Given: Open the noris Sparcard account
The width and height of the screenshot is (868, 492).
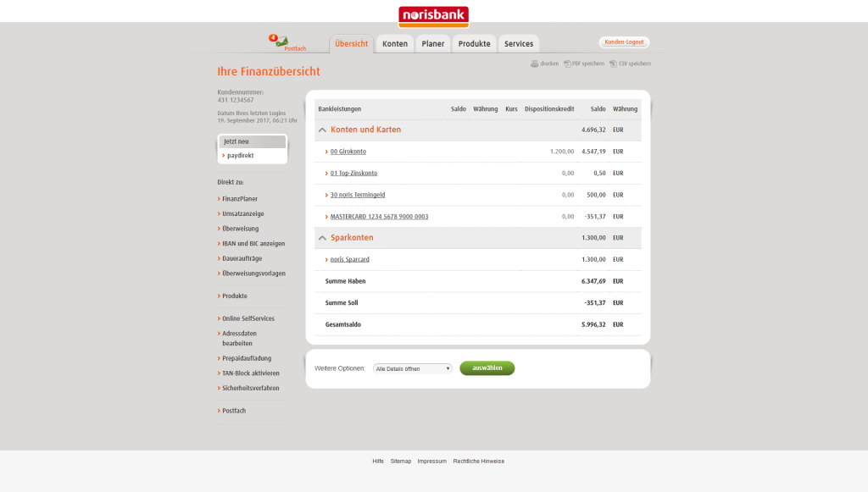Looking at the screenshot, I should coord(350,259).
